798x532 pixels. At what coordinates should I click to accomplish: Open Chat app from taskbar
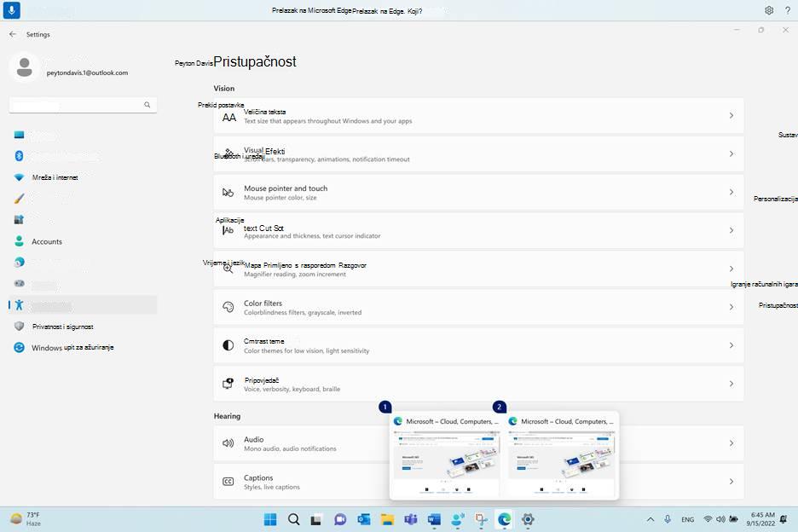[340, 519]
